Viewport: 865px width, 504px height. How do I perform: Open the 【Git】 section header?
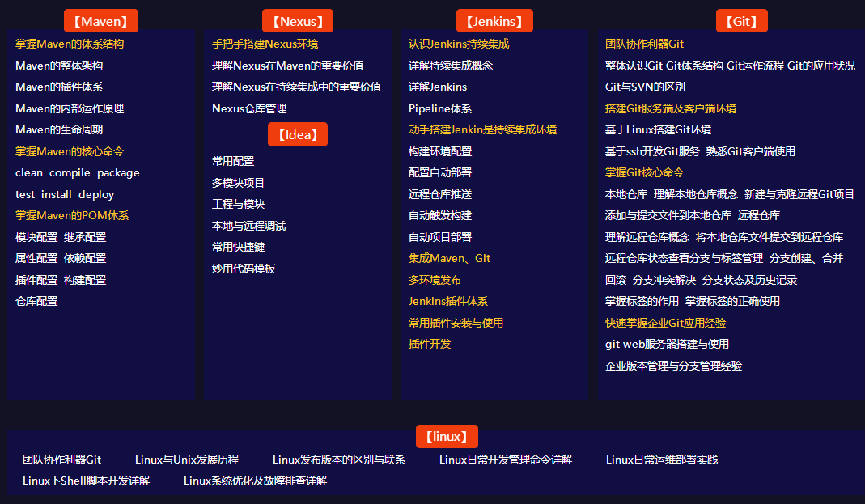point(741,20)
